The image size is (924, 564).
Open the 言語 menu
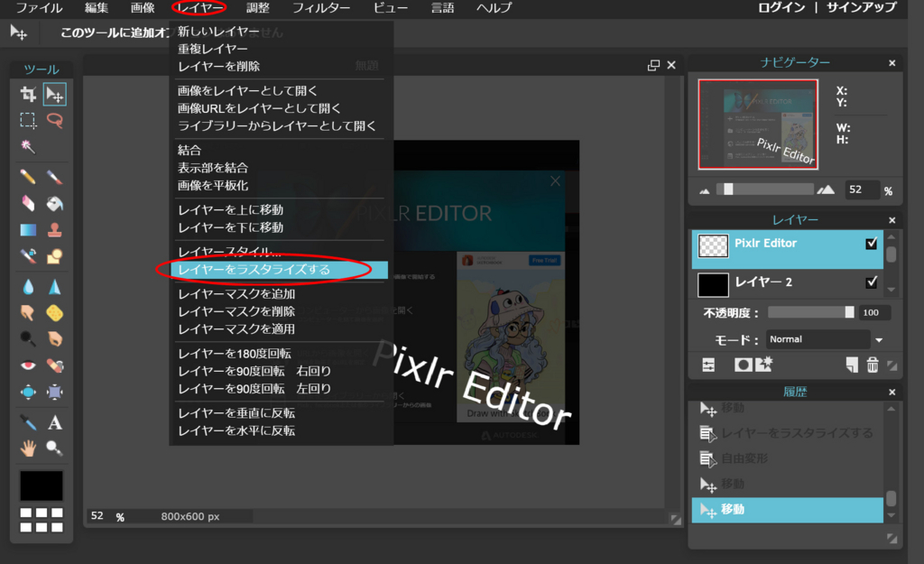tap(442, 7)
